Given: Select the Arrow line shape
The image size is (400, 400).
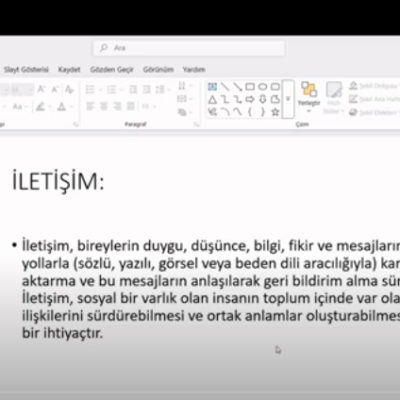Looking at the screenshot, I should (x=237, y=87).
